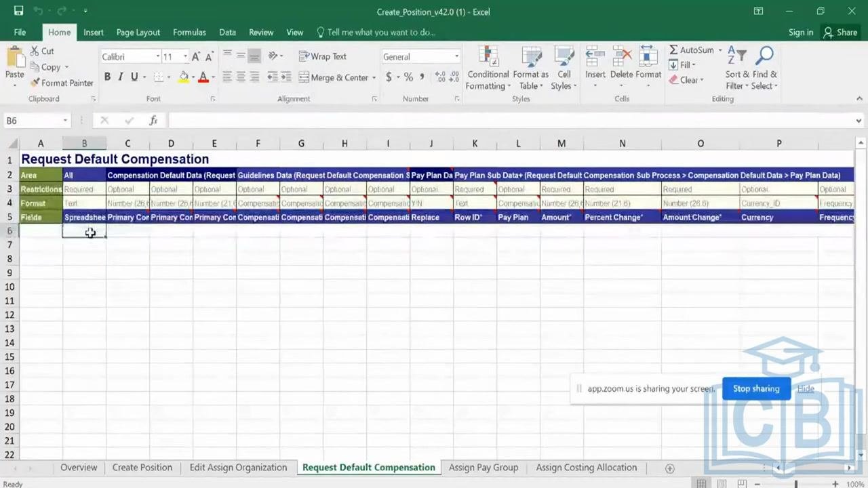This screenshot has height=488, width=868.
Task: Toggle Wrap Text
Action: click(323, 56)
